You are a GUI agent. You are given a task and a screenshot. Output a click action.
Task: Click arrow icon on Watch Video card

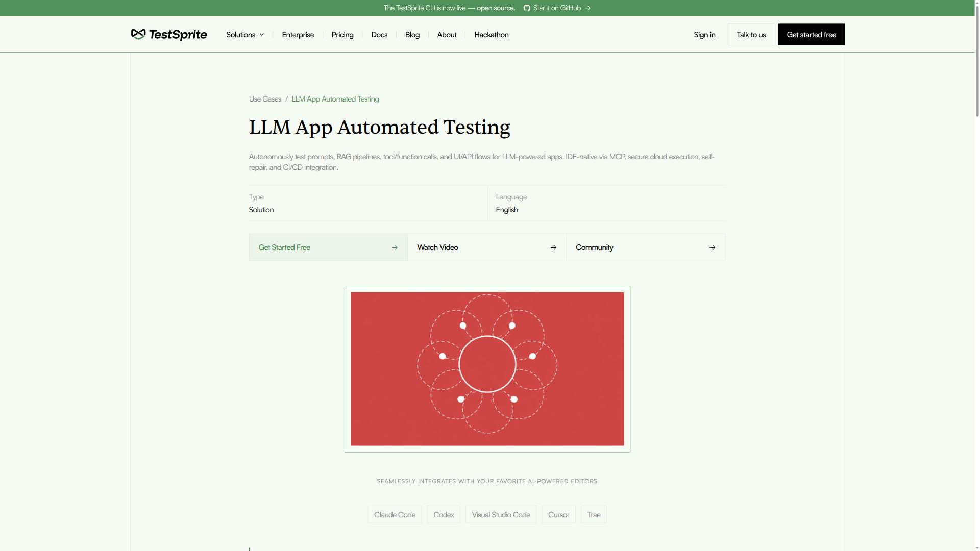[x=553, y=247]
